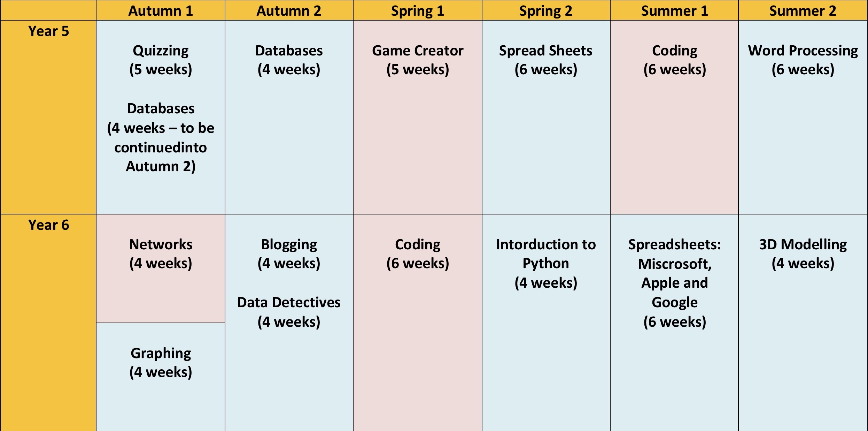Click the Spread Sheets (6 weeks) entry

545,60
